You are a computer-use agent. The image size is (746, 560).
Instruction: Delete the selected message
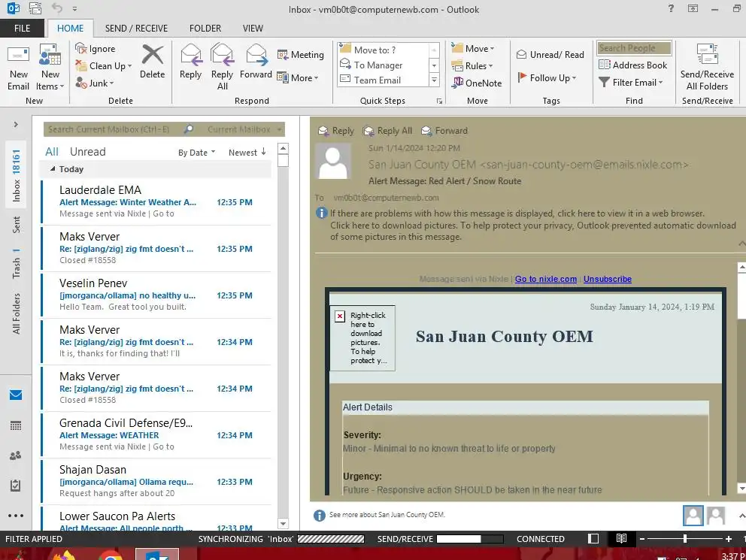[152, 62]
